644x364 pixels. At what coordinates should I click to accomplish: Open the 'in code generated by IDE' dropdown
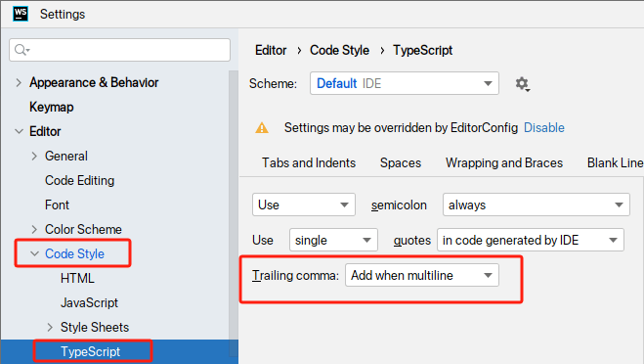(x=531, y=240)
